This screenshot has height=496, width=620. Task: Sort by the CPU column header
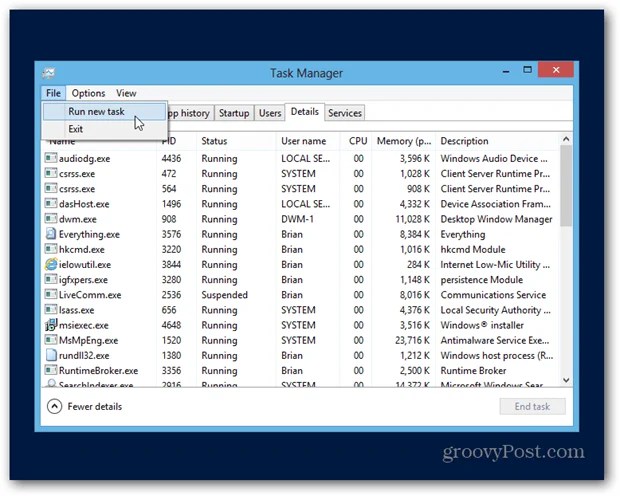click(x=356, y=141)
